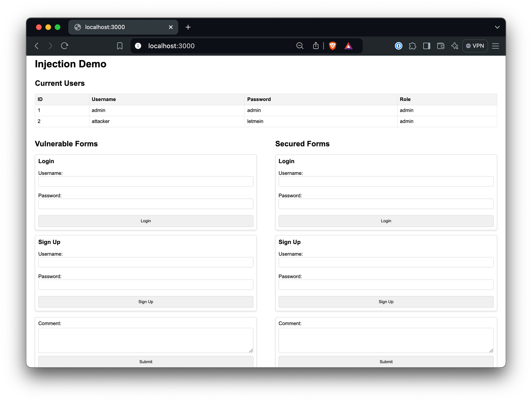Click the bookmark page icon
The width and height of the screenshot is (532, 402).
coord(120,46)
